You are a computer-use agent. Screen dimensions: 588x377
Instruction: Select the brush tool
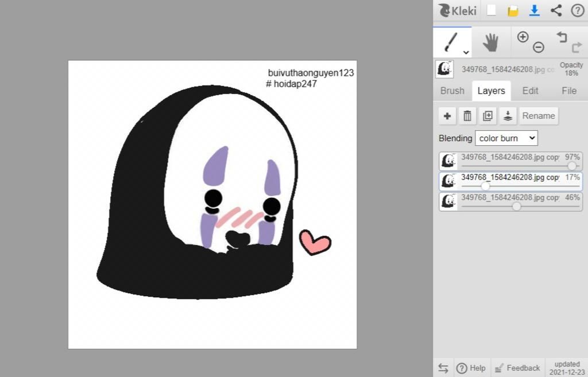point(452,42)
